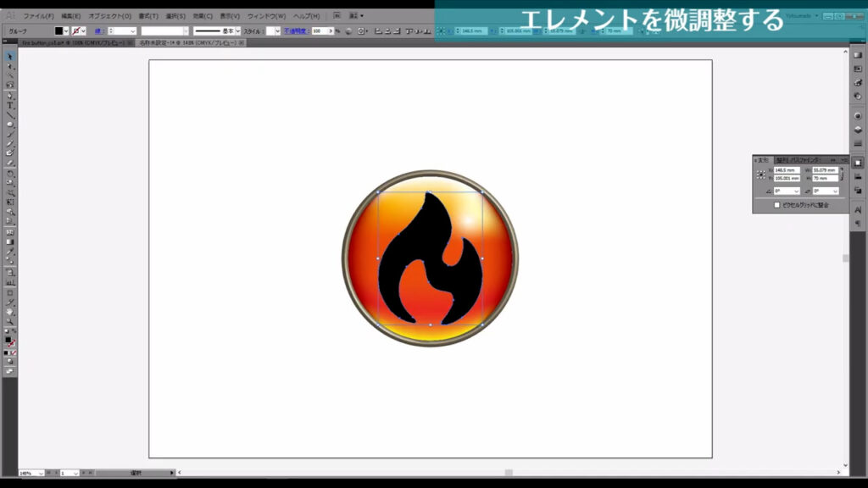The width and height of the screenshot is (868, 488).
Task: Open the rotate angle dropdown in Transform panel
Action: [x=796, y=191]
